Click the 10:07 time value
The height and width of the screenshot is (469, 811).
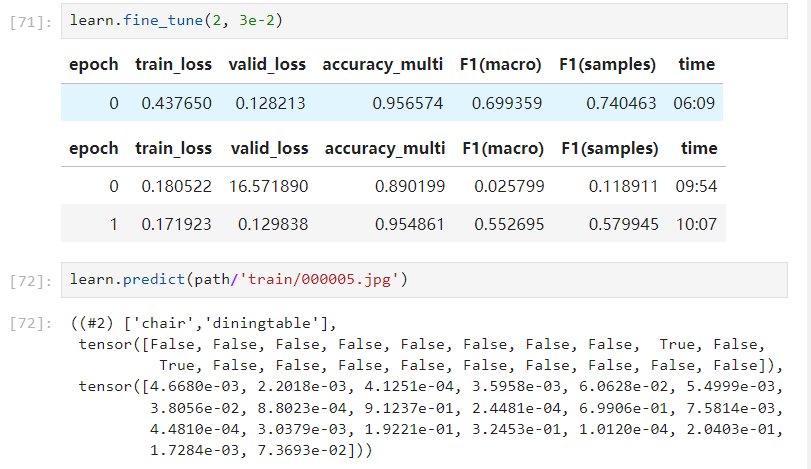697,225
